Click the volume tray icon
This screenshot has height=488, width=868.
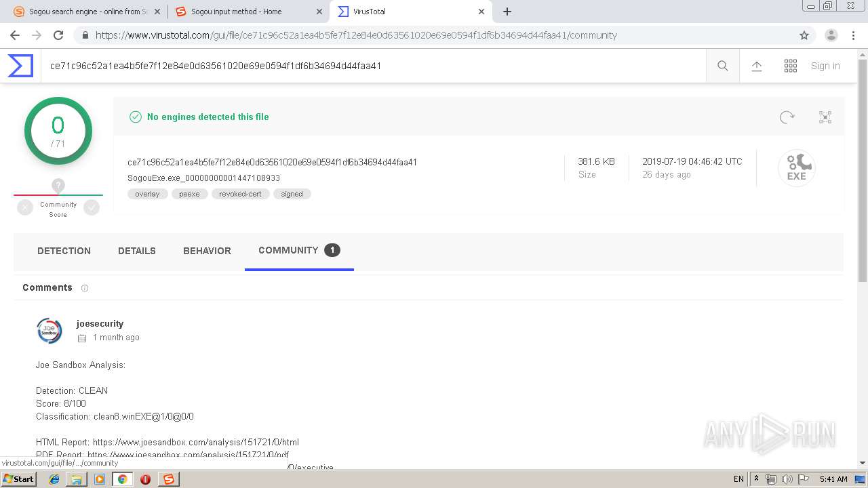[x=787, y=479]
